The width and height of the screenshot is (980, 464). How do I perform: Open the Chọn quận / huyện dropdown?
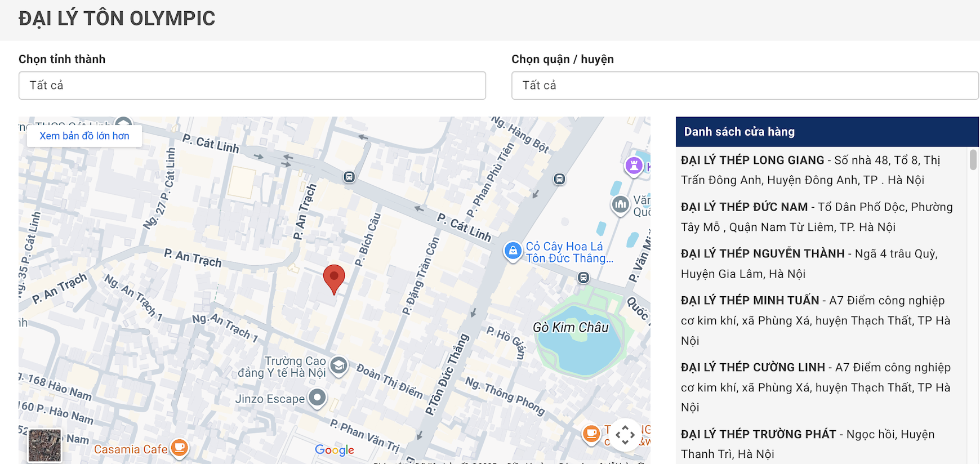click(745, 86)
